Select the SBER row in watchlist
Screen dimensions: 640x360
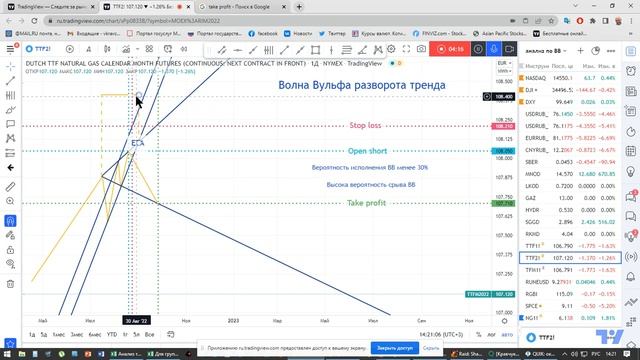570,162
